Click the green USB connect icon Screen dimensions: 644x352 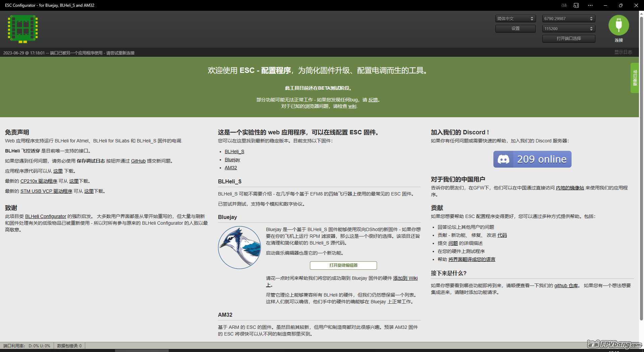click(619, 25)
